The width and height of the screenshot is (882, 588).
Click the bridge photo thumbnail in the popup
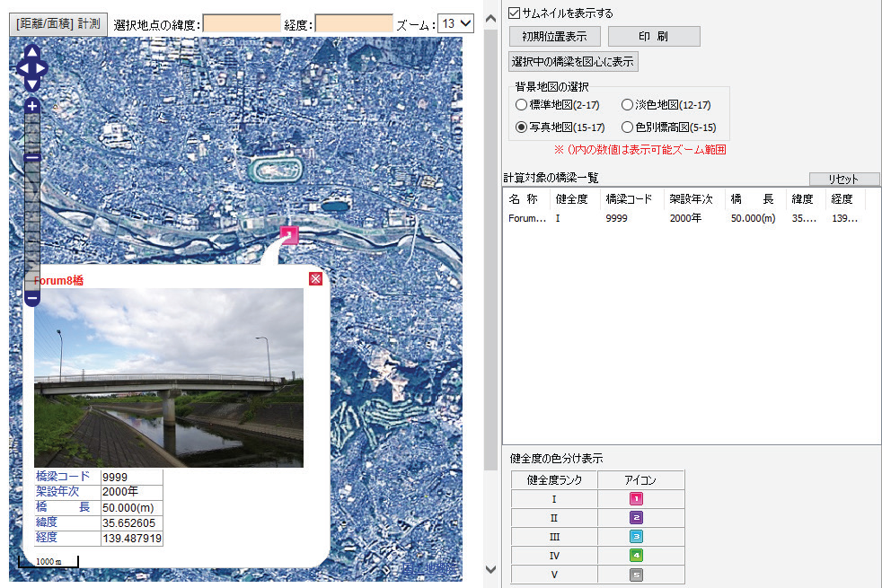click(x=169, y=378)
